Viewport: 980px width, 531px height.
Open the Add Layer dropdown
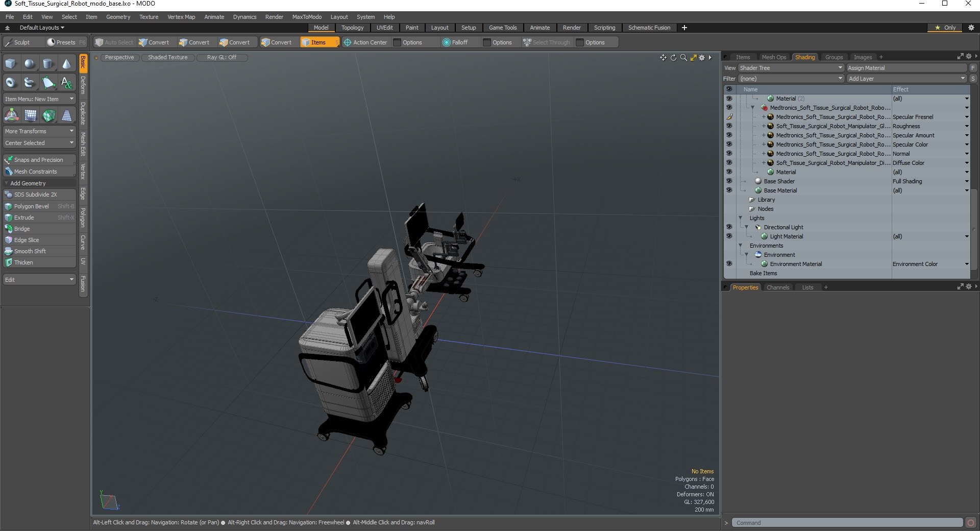point(906,79)
